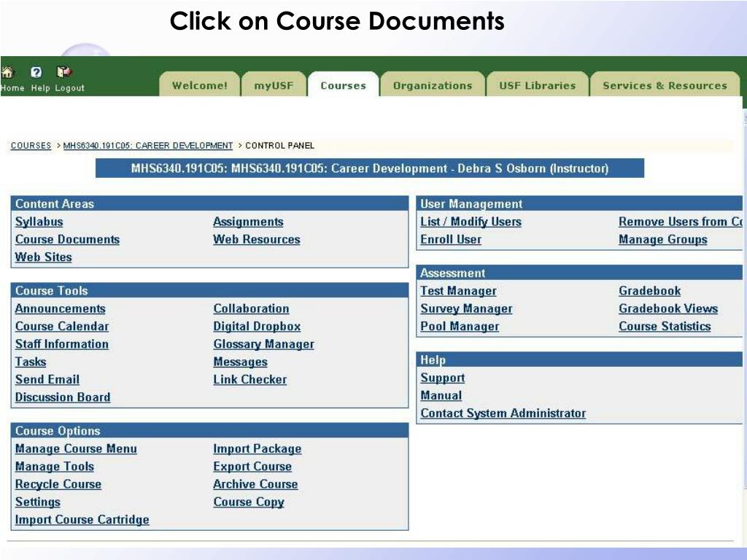The height and width of the screenshot is (560, 747).
Task: Click the CONTROL PANEL breadcrumb text
Action: 279,146
